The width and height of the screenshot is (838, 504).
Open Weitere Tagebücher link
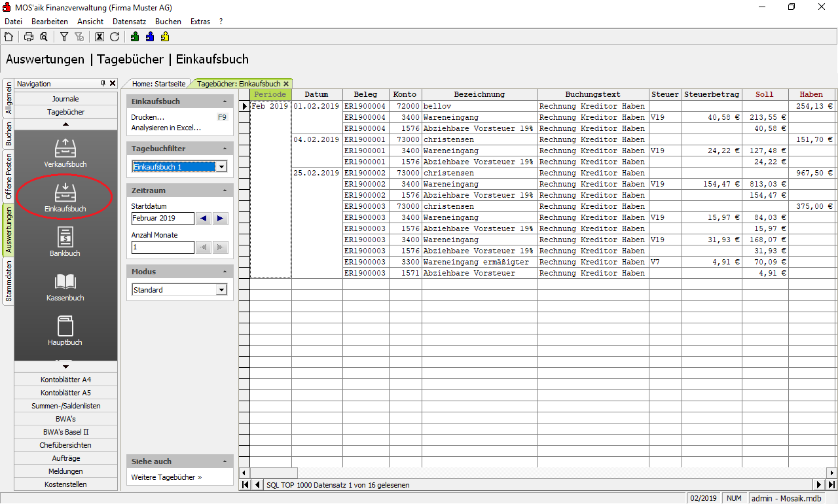pyautogui.click(x=166, y=477)
